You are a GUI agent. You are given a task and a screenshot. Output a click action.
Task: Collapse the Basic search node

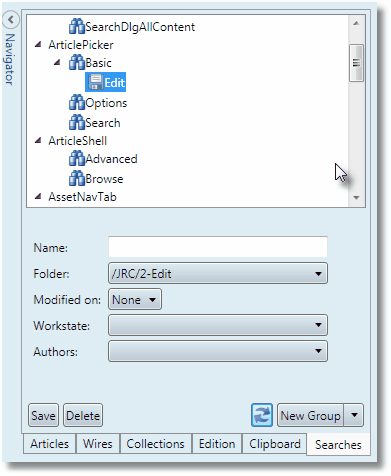tap(57, 62)
